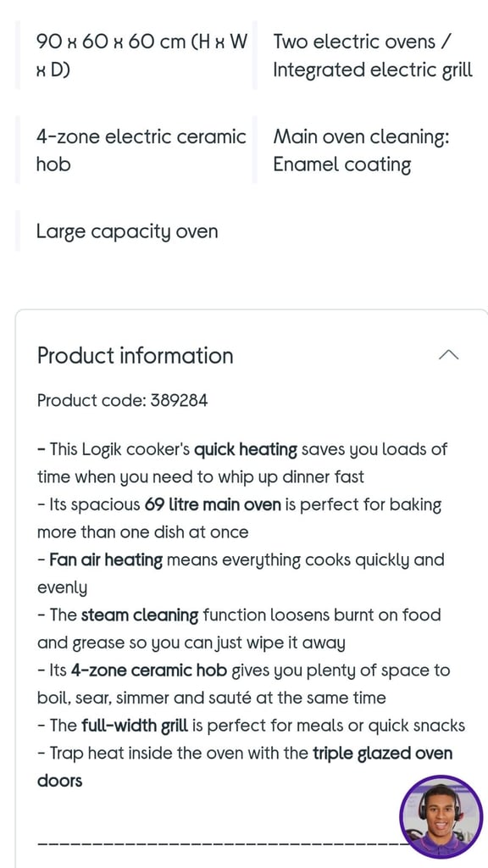Click the bold 69 litre main oven text
The height and width of the screenshot is (868, 488).
[213, 505]
